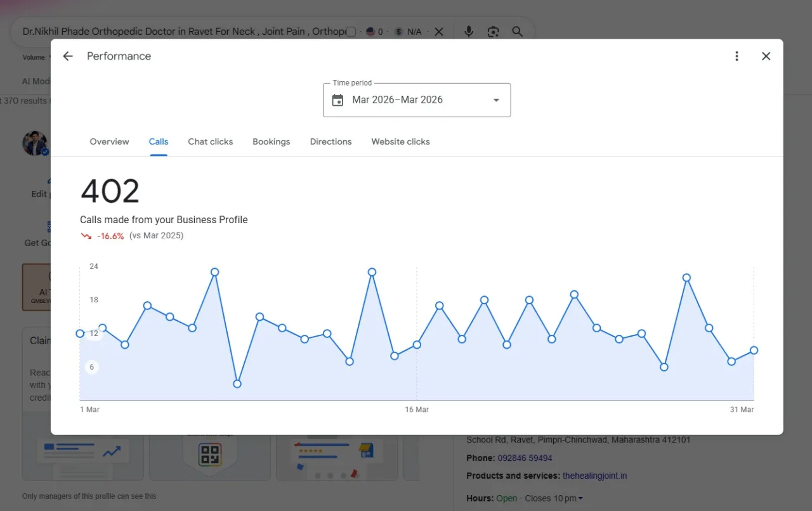Open the three-dot more options menu
The image size is (812, 511).
[737, 56]
